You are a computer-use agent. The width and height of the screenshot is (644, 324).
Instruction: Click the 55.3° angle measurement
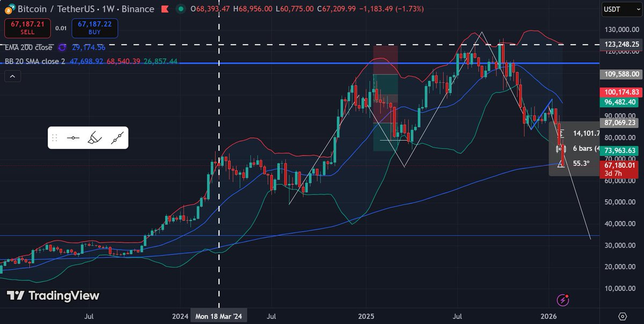click(581, 164)
